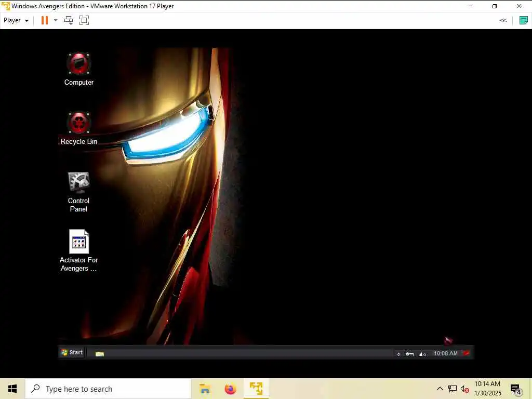Click the VMware Player host taskbar icon
This screenshot has height=399, width=532.
[256, 389]
